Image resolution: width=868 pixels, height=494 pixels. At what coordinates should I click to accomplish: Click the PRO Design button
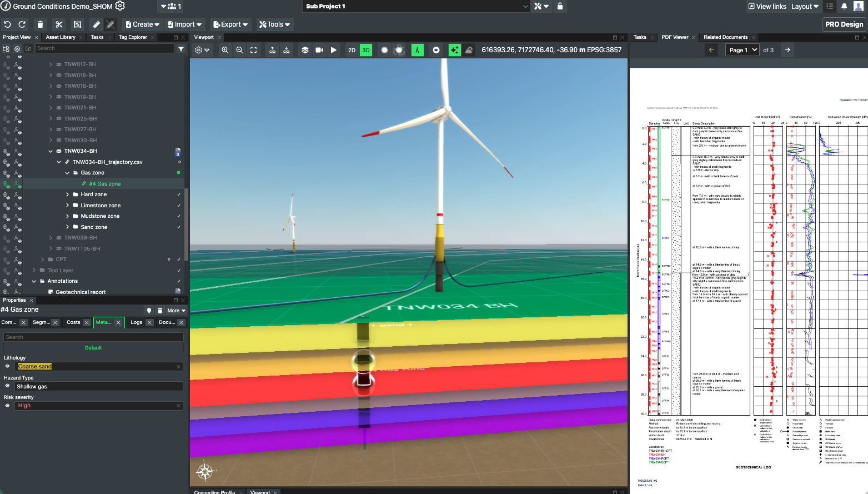[844, 24]
